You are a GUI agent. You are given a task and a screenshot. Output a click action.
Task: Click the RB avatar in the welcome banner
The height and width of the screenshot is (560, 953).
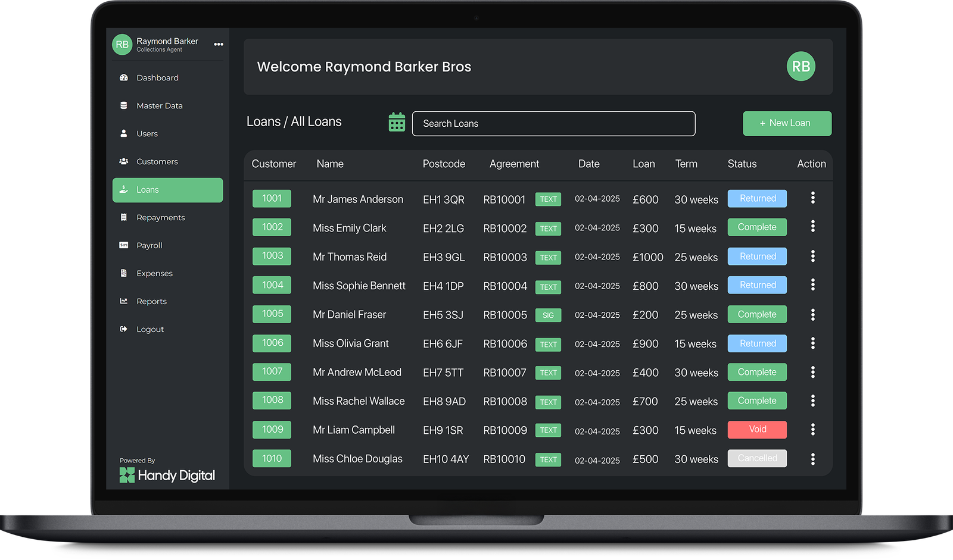[x=801, y=67]
